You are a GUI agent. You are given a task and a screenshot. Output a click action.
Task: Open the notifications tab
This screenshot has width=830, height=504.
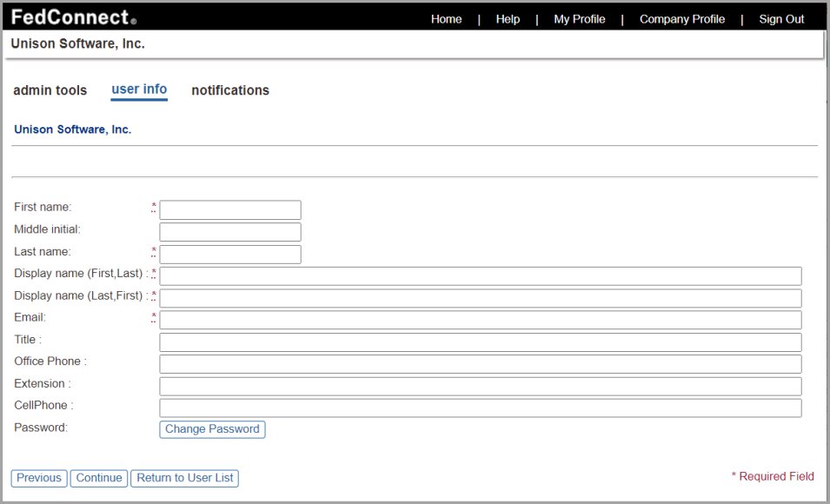click(x=229, y=90)
